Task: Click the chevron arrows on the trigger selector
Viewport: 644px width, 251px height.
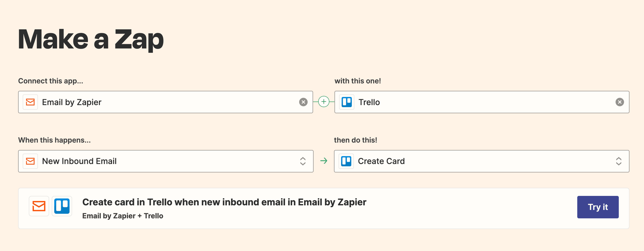Action: pyautogui.click(x=303, y=161)
